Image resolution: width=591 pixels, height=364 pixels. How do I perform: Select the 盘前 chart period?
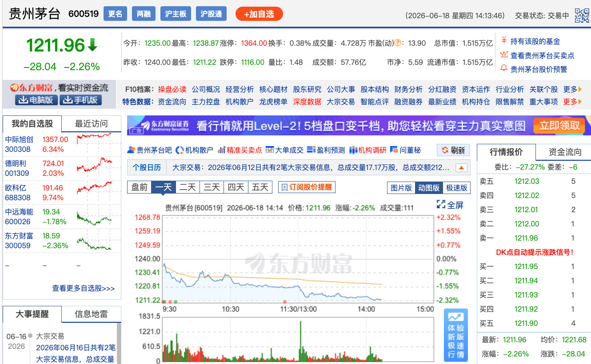point(139,187)
